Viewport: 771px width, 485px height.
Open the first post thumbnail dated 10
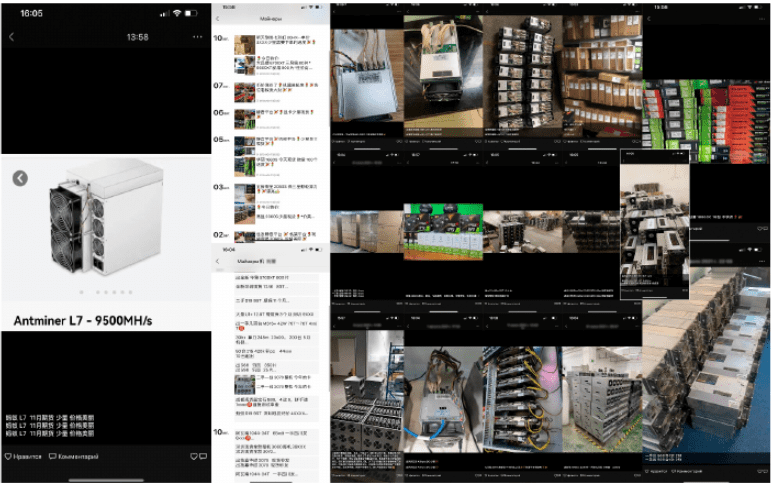pyautogui.click(x=244, y=45)
